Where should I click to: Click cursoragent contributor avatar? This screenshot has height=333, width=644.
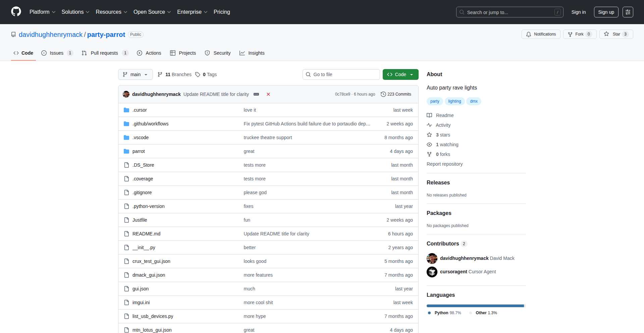coord(432,272)
